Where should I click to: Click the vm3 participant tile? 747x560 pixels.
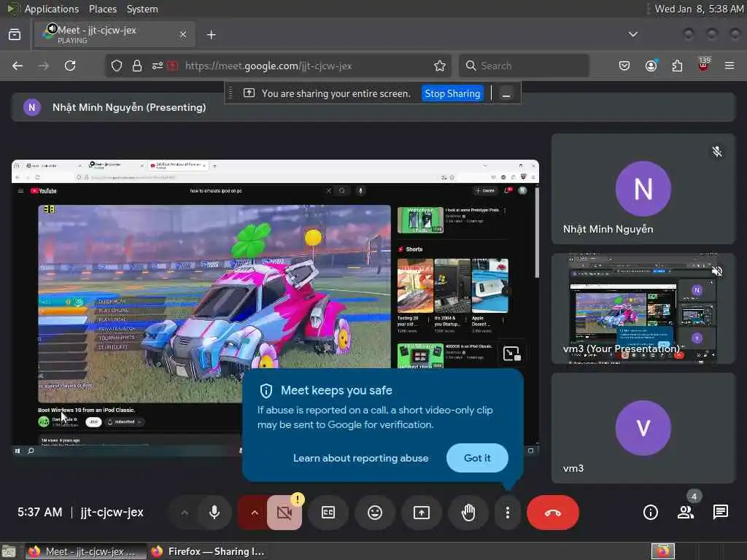[643, 428]
